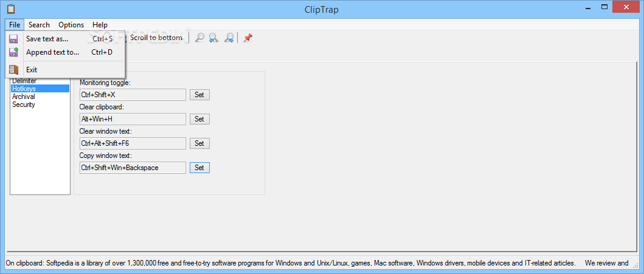Click the Find previous magnifier icon

point(213,38)
